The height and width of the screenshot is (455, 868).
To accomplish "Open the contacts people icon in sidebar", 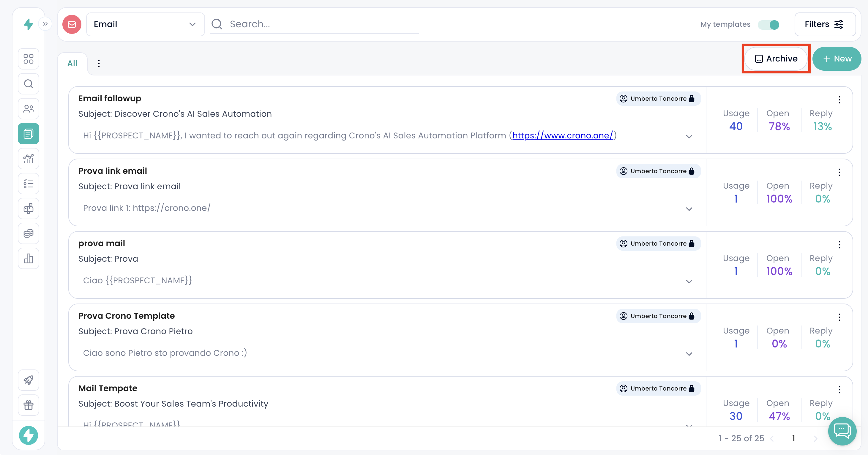I will click(x=28, y=109).
